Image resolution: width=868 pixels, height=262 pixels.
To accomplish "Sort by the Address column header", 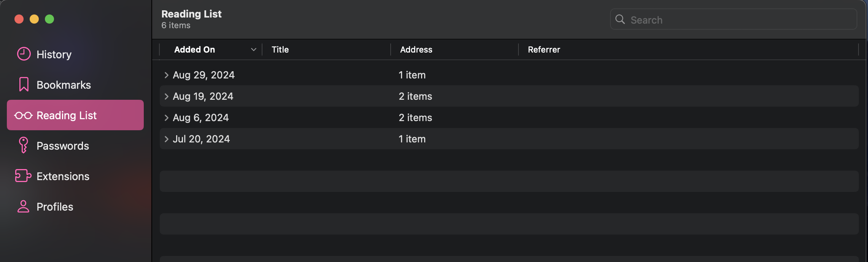I will (x=416, y=50).
